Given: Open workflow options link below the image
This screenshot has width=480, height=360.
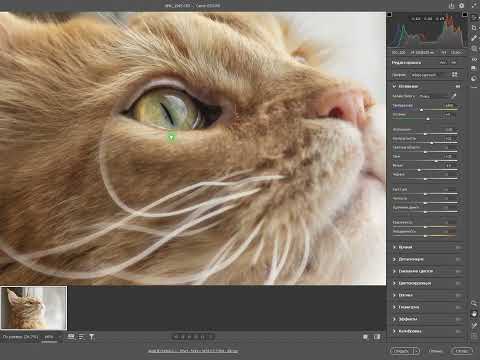Looking at the screenshot, I should [x=193, y=351].
